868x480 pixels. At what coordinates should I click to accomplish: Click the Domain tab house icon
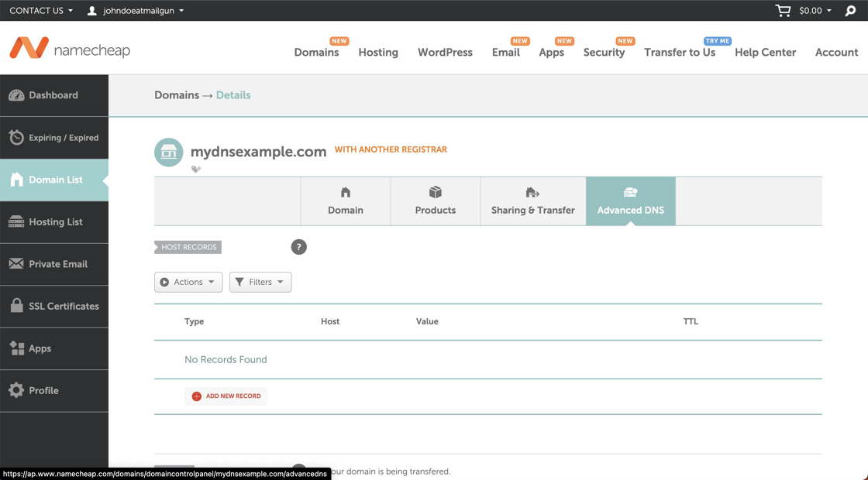[346, 193]
